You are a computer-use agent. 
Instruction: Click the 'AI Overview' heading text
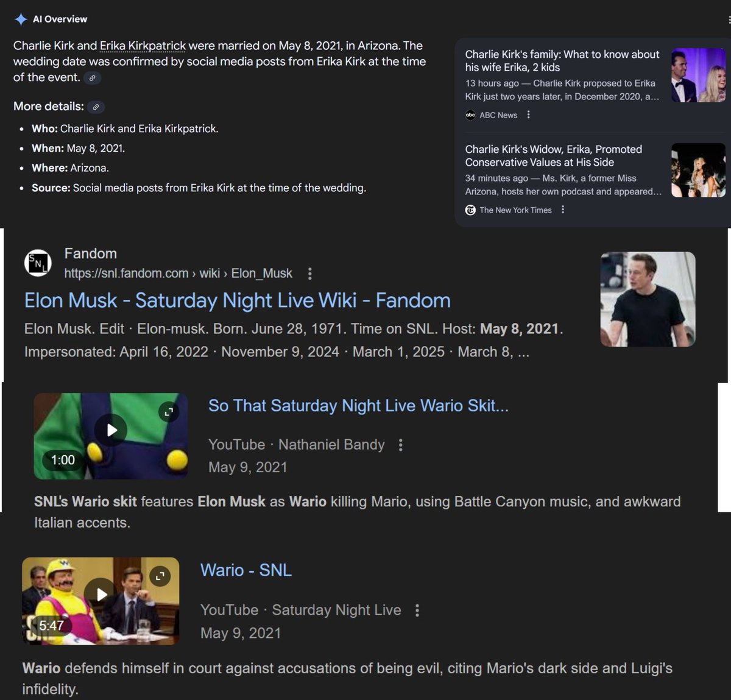[x=60, y=19]
